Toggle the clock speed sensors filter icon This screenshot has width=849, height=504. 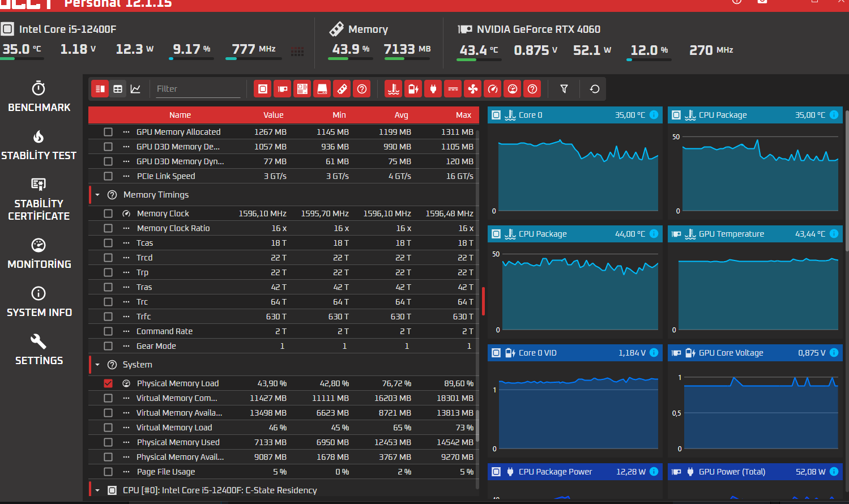click(493, 89)
